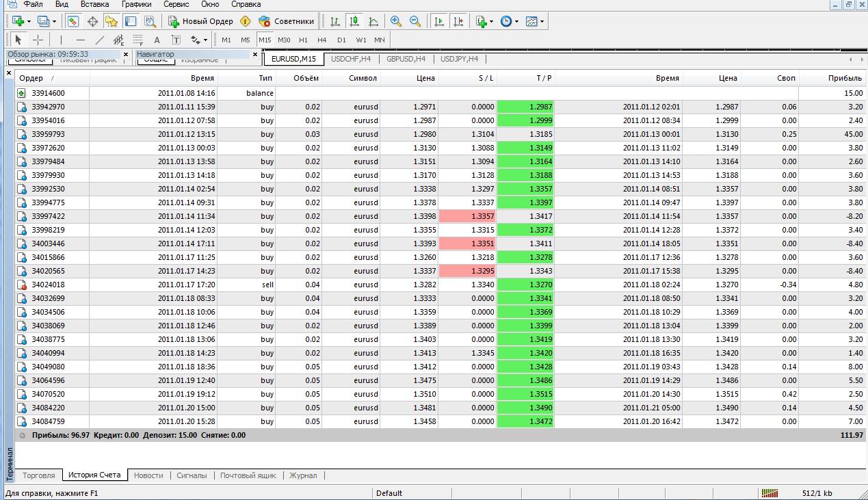Switch to the GBPUSD,H4 chart tab

tap(406, 59)
